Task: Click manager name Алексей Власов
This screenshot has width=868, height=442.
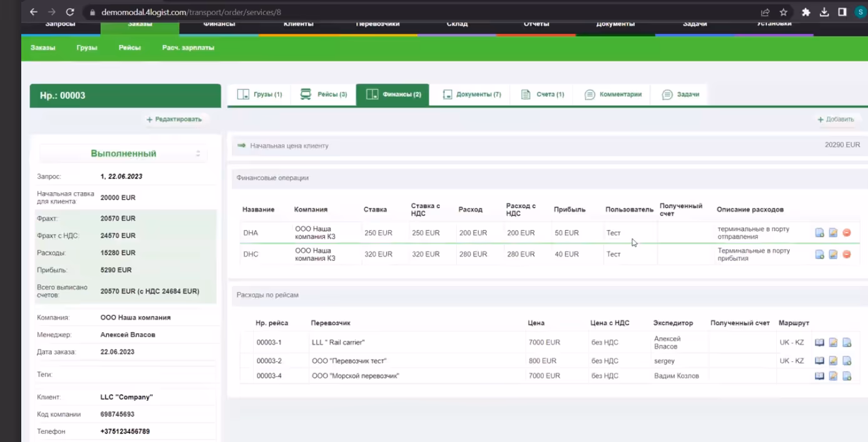Action: click(x=127, y=335)
